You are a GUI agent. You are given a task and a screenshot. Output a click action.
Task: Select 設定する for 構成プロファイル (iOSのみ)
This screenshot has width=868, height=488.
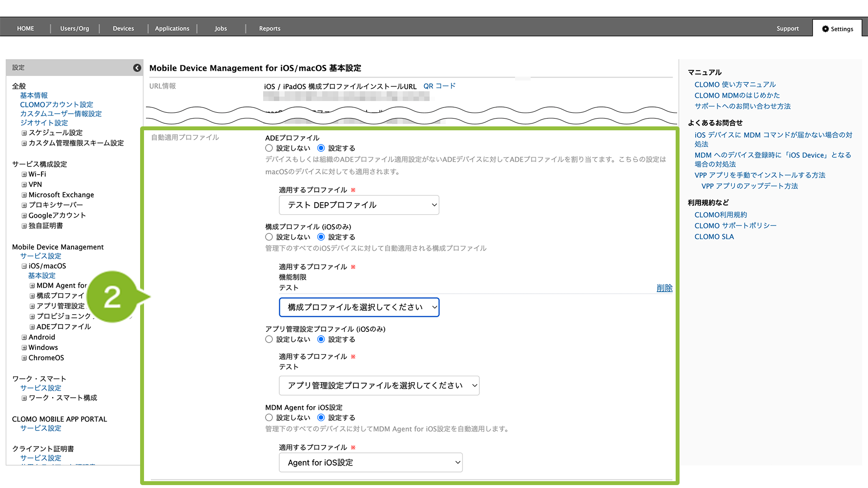(x=321, y=237)
